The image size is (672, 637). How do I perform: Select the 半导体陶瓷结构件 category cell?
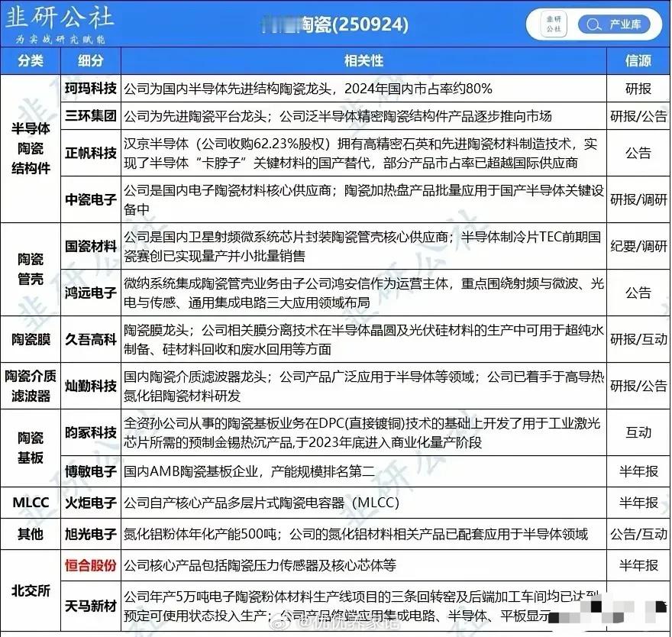(x=31, y=148)
